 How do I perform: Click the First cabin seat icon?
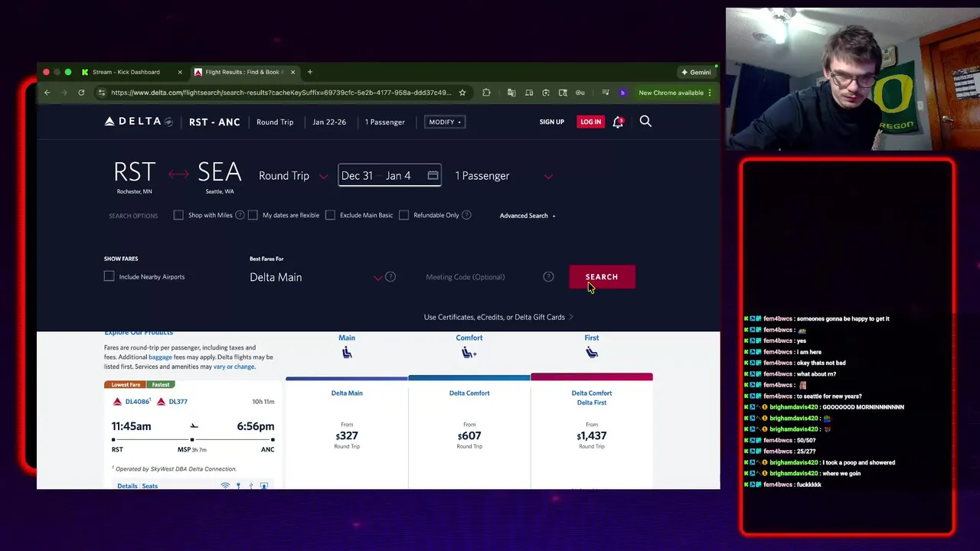click(x=592, y=352)
